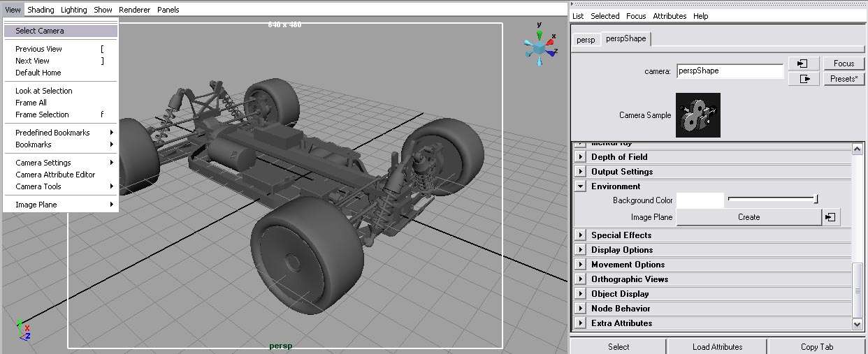Choose Look at Selection entry
Image resolution: width=868 pixels, height=354 pixels.
pos(61,91)
